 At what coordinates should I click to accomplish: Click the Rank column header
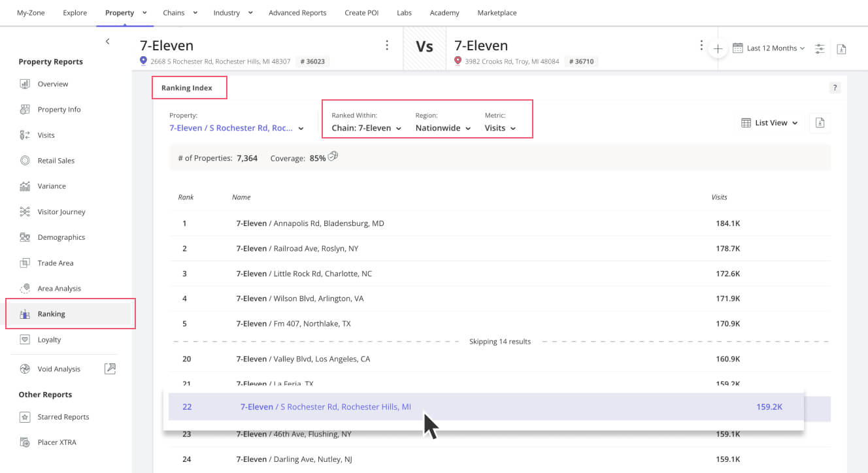186,197
